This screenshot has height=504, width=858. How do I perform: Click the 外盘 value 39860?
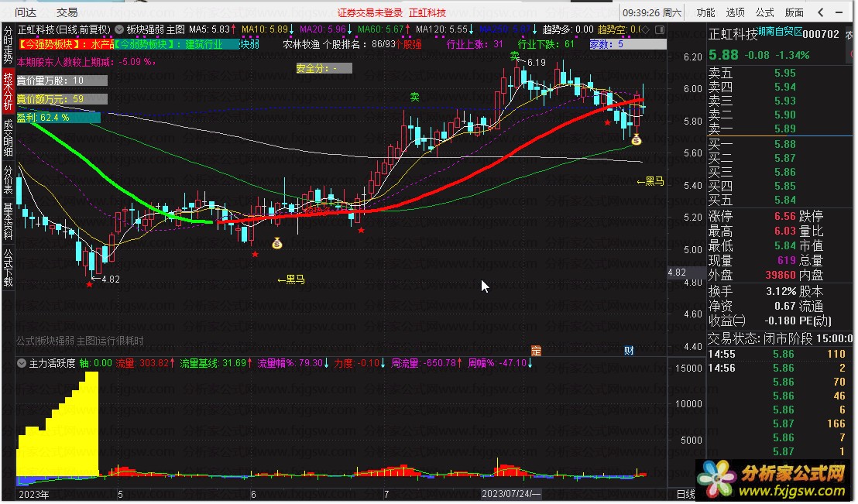[781, 276]
